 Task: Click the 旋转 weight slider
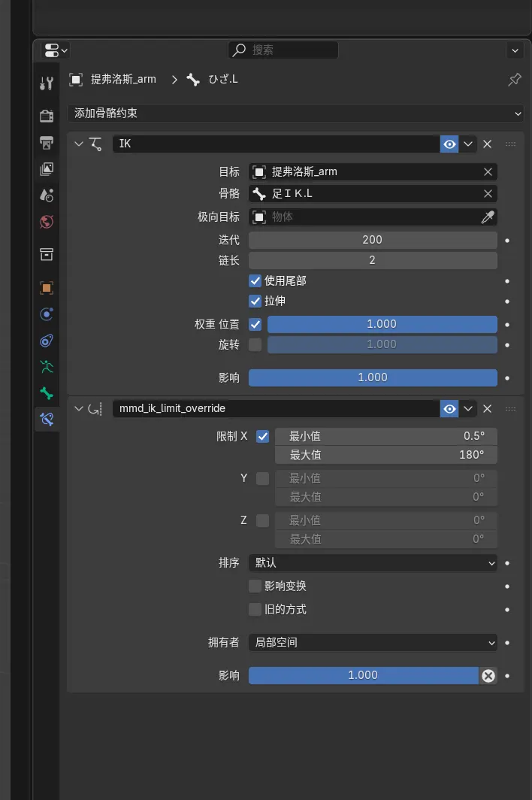382,344
